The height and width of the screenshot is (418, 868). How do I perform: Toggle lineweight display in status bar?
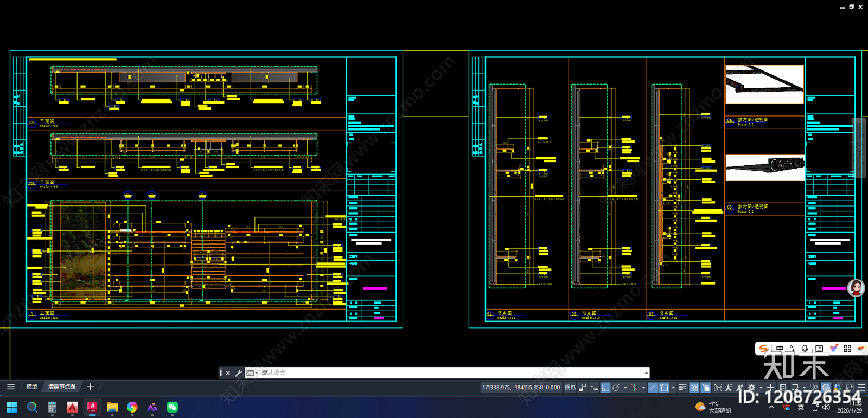pyautogui.click(x=683, y=388)
